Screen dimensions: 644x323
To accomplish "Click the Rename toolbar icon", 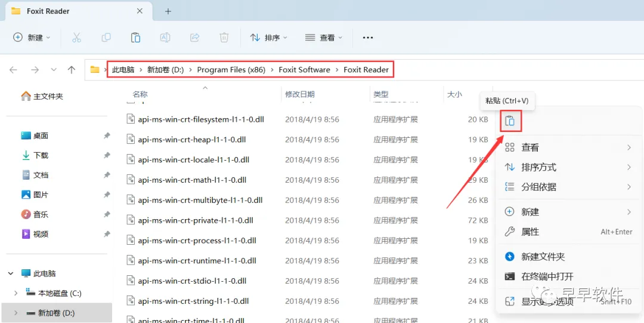I will point(165,38).
